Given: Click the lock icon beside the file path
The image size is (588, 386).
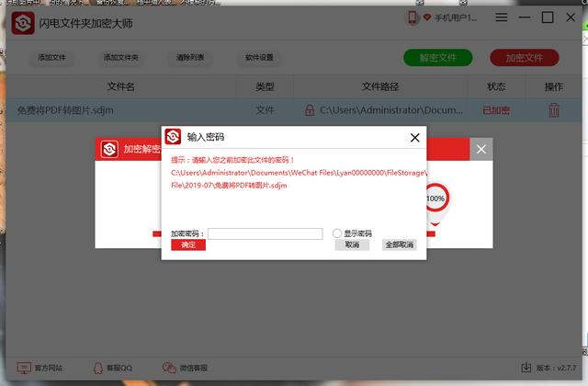Looking at the screenshot, I should (310, 110).
